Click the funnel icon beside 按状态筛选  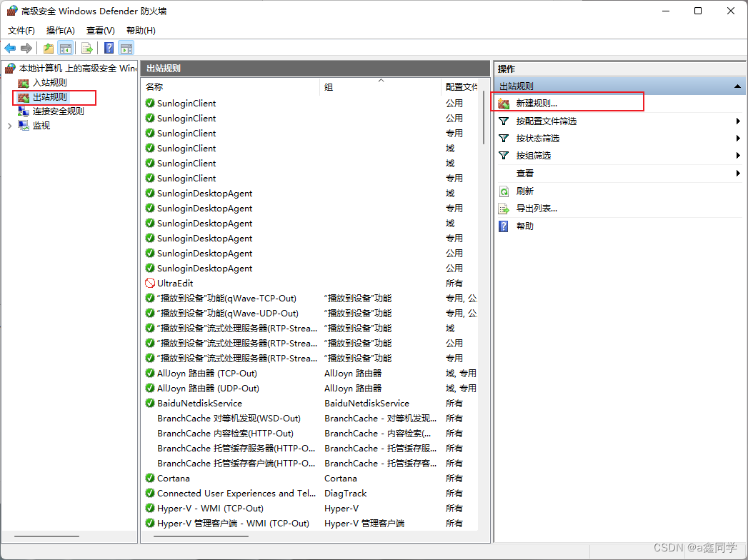pyautogui.click(x=503, y=139)
